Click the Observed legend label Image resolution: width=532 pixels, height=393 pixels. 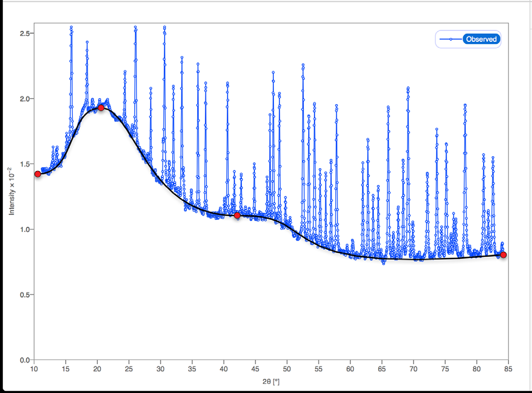481,39
